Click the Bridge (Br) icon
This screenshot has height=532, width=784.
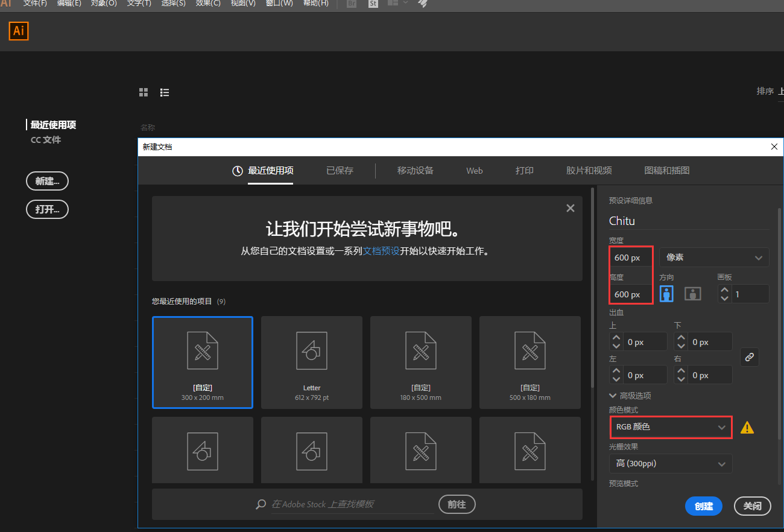(352, 3)
